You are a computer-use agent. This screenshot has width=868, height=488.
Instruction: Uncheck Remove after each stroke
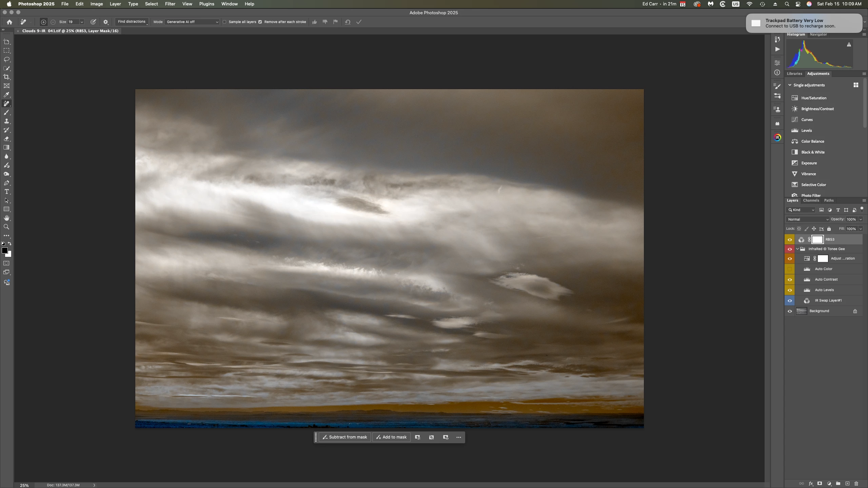[x=260, y=22]
